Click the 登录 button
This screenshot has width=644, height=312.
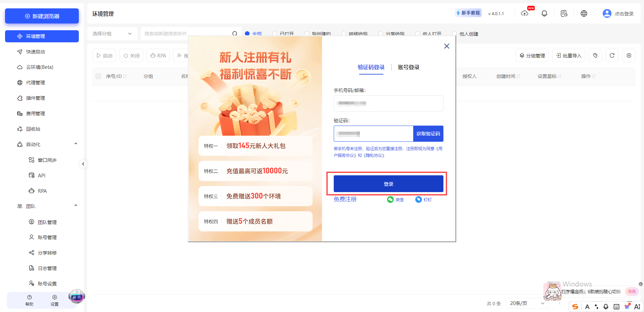click(x=388, y=184)
